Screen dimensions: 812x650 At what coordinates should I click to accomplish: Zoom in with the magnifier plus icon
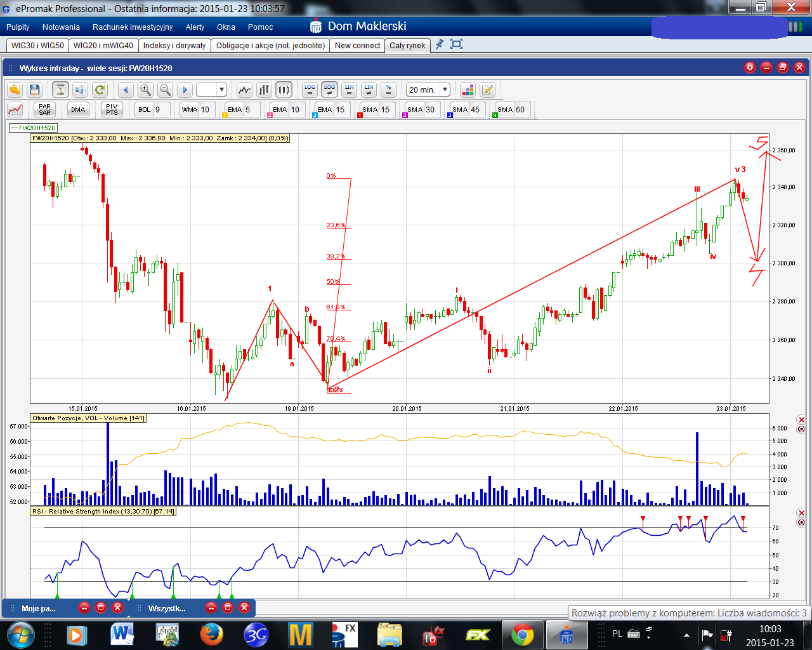145,90
